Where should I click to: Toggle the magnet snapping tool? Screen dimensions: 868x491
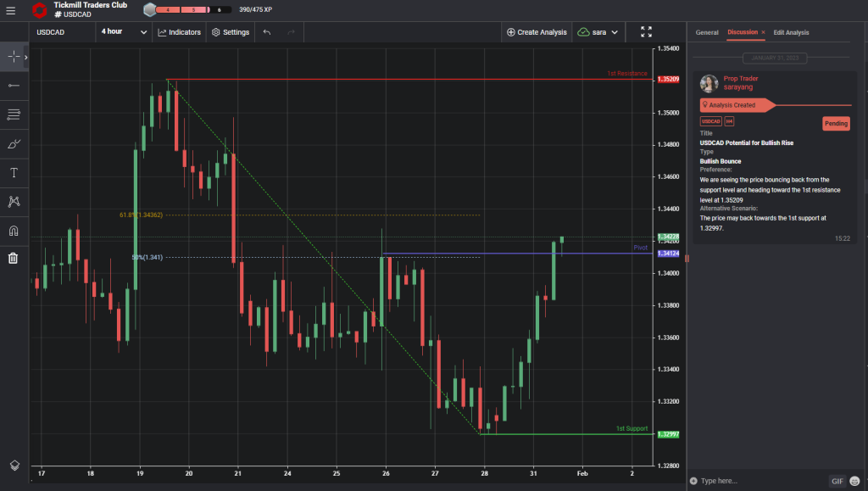point(13,230)
